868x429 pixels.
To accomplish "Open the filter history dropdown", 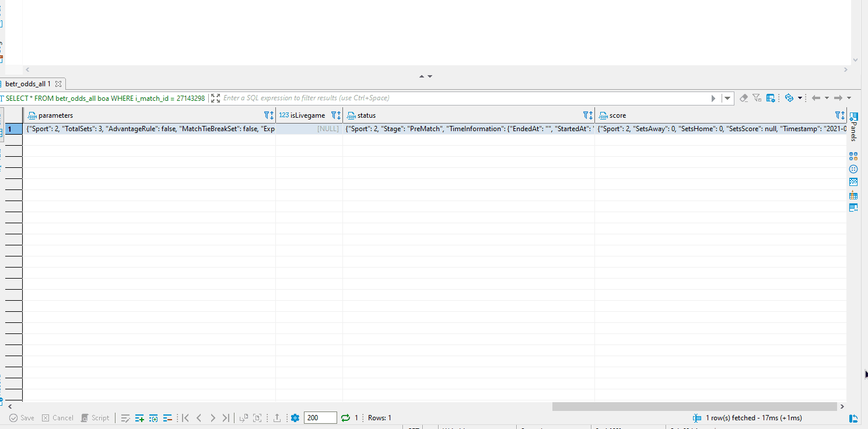I will point(727,98).
